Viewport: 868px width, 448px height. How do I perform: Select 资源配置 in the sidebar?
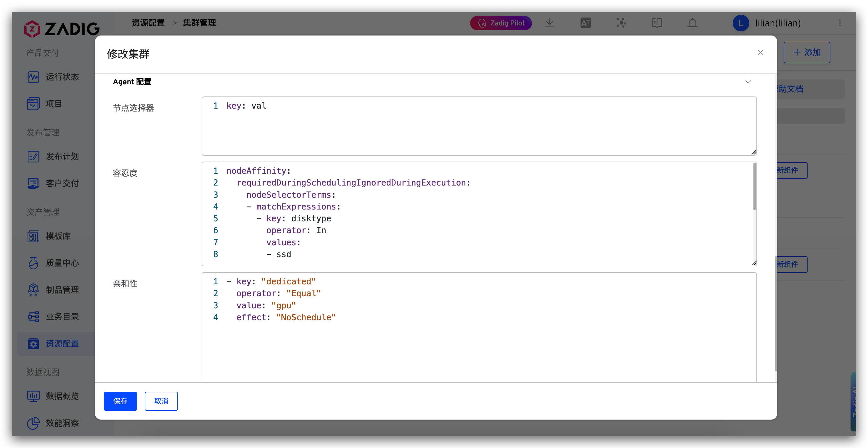coord(62,343)
